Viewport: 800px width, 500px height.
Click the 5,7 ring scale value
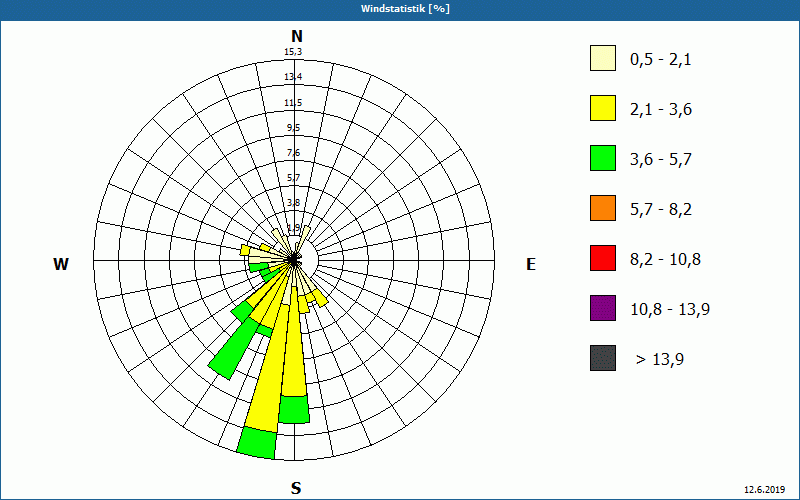(x=293, y=178)
